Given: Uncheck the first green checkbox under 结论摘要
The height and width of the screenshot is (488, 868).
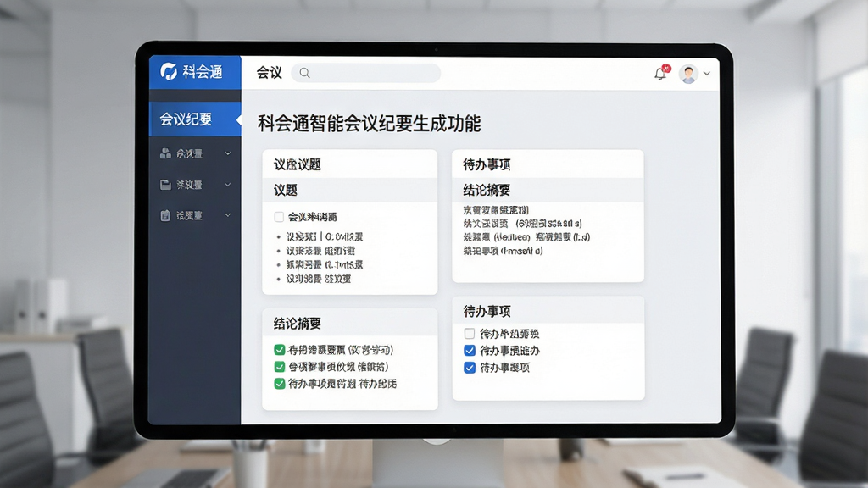Looking at the screenshot, I should tap(280, 350).
